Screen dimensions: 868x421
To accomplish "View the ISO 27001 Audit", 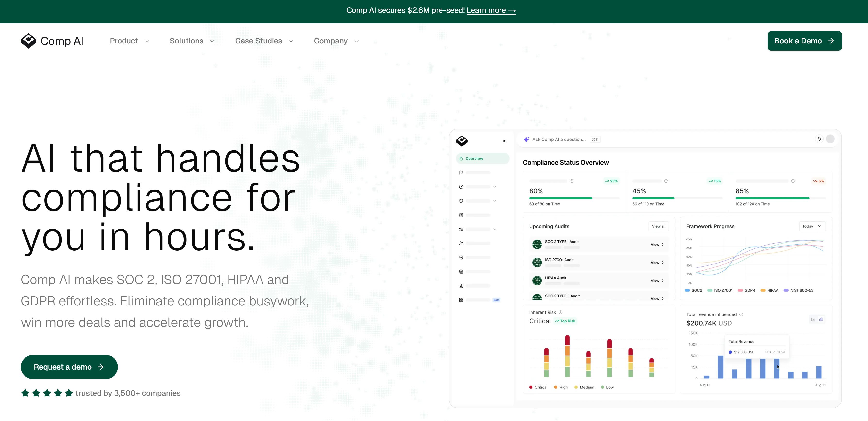I will pos(657,263).
